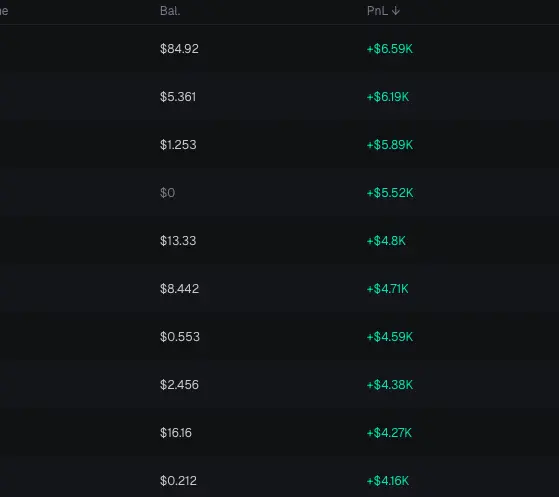Click the $84.92 balance cell

click(x=179, y=49)
